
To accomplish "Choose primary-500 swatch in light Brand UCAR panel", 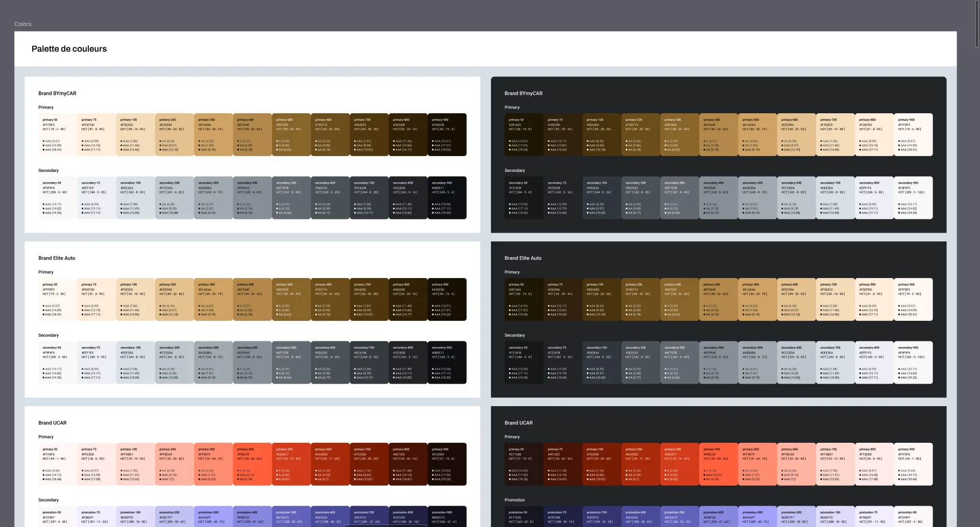I will [x=291, y=464].
